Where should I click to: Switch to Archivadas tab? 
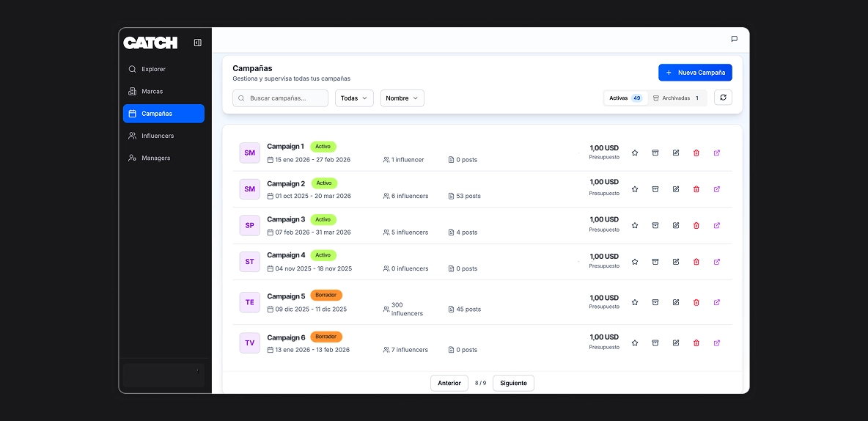click(676, 98)
